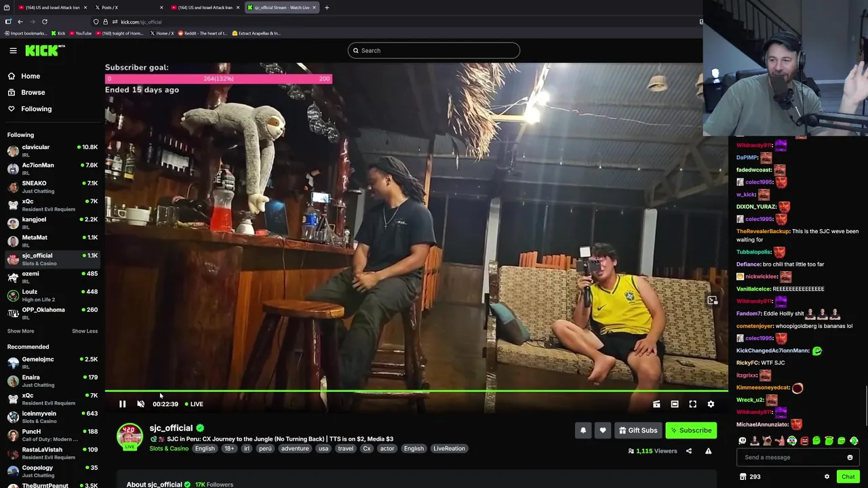Follow channel with the heart button
Viewport: 868px width, 488px height.
click(x=603, y=430)
